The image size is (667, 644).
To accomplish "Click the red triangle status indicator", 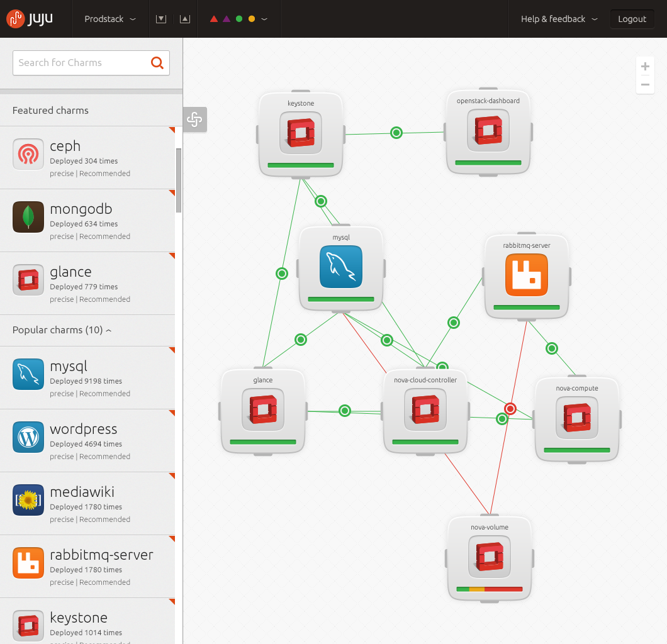I will click(214, 19).
